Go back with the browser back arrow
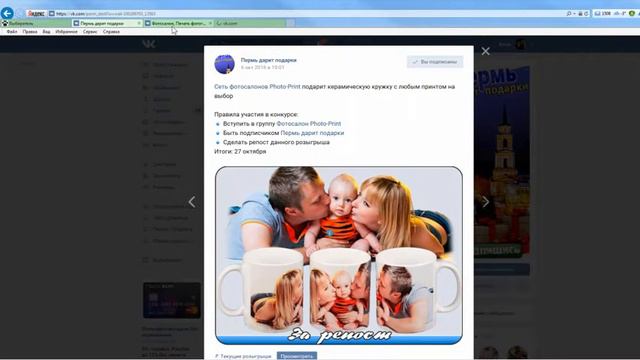This screenshot has width=640, height=360. tap(7, 13)
